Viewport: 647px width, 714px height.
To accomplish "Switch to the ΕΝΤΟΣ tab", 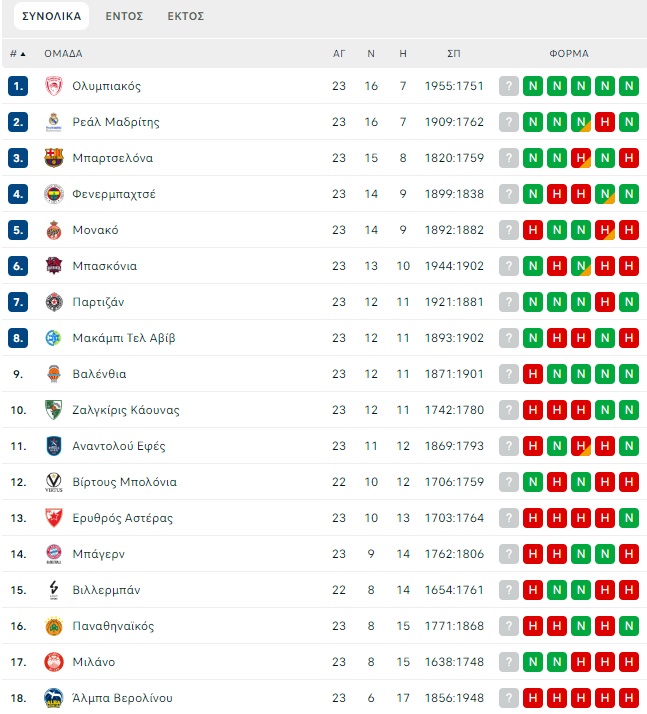I will [x=124, y=16].
